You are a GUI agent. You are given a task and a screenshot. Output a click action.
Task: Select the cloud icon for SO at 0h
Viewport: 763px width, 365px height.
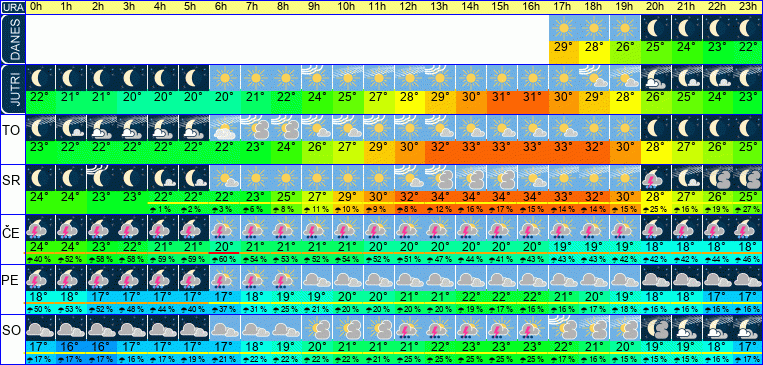[x=40, y=328]
